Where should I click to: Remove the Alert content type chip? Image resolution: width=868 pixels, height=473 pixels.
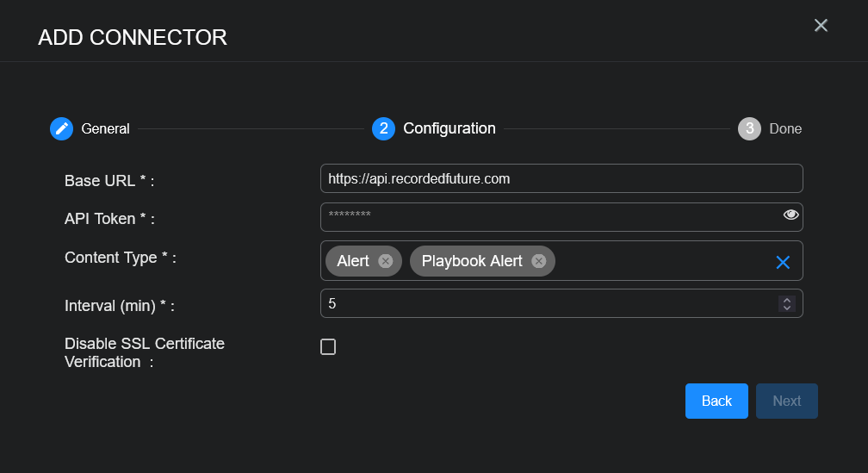[x=385, y=261]
